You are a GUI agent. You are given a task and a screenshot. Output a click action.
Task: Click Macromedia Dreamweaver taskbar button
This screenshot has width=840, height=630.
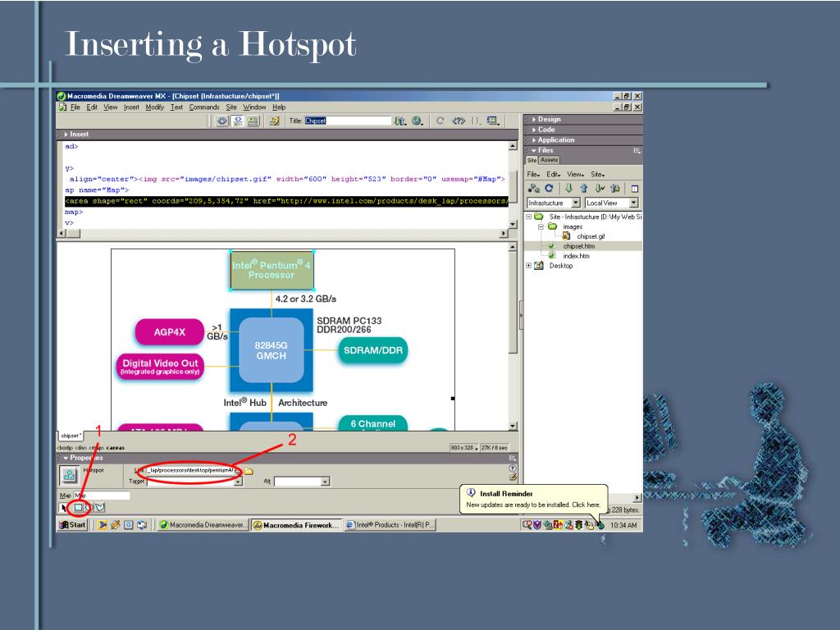pos(203,525)
